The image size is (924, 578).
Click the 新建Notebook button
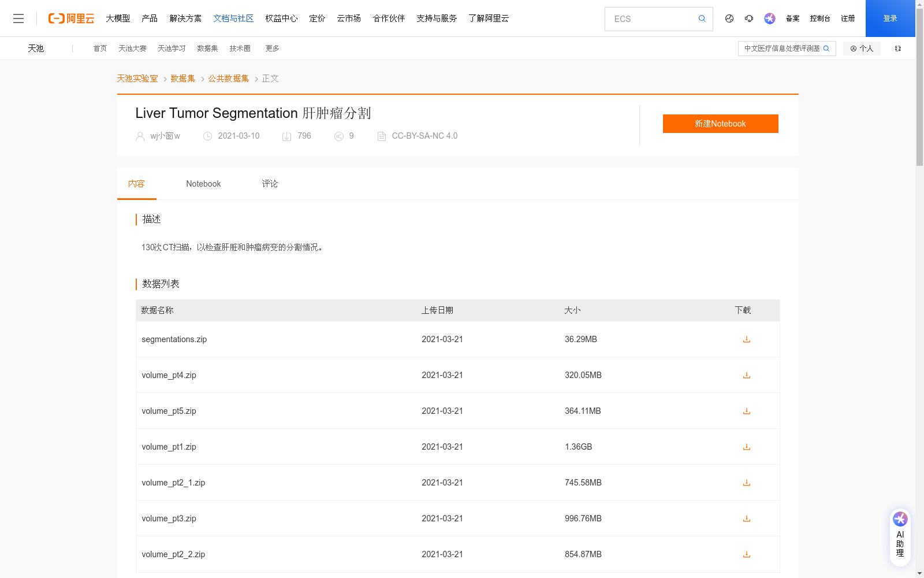(x=720, y=124)
